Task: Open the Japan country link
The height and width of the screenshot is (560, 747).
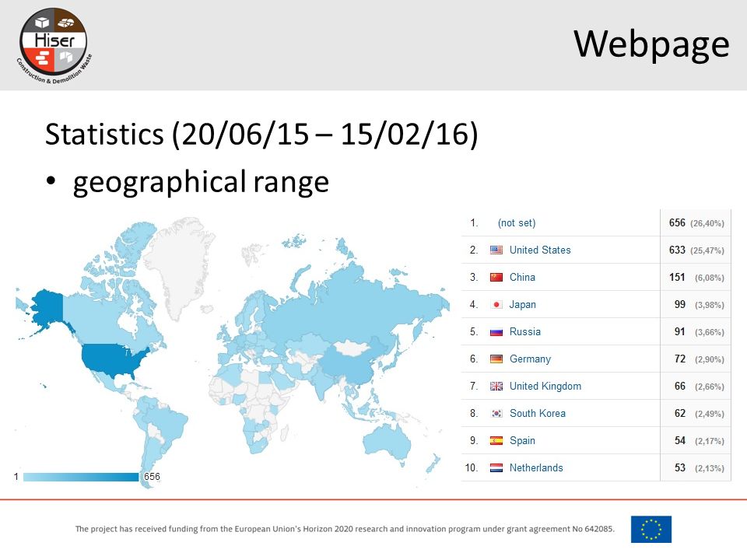Action: click(x=523, y=304)
